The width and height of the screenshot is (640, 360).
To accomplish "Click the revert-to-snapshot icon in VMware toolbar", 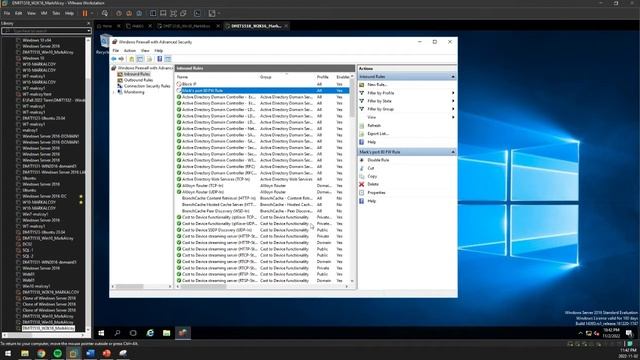I will (129, 13).
